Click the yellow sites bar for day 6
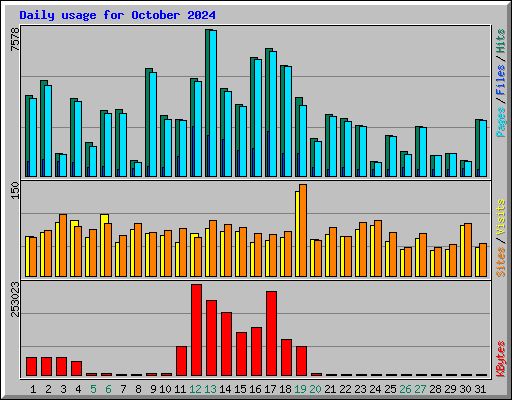 tap(103, 245)
